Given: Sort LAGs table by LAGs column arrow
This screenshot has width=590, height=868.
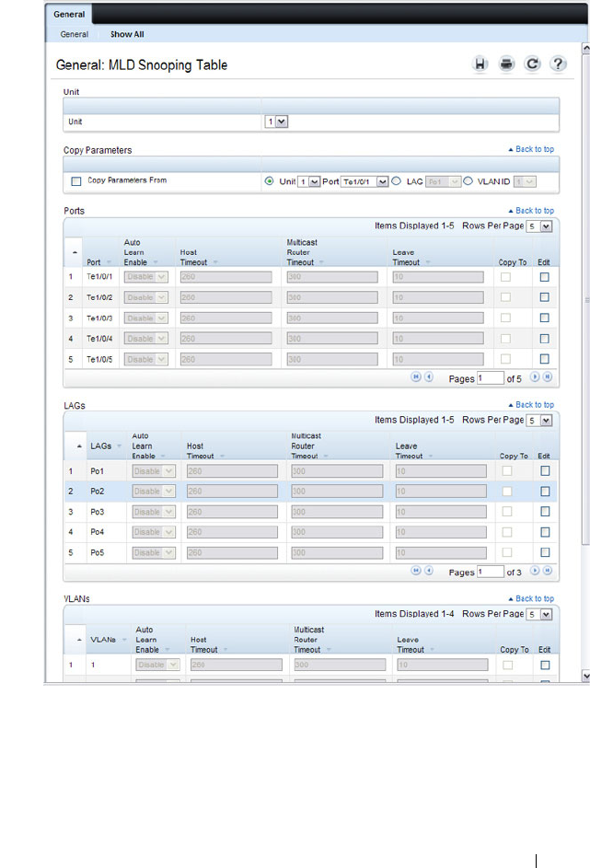Looking at the screenshot, I should [x=119, y=446].
